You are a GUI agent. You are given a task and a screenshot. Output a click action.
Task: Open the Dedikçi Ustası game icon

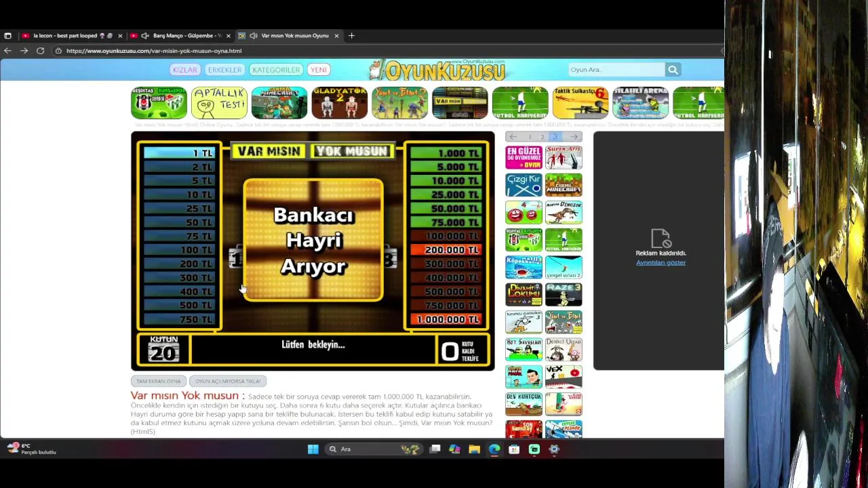point(564,350)
